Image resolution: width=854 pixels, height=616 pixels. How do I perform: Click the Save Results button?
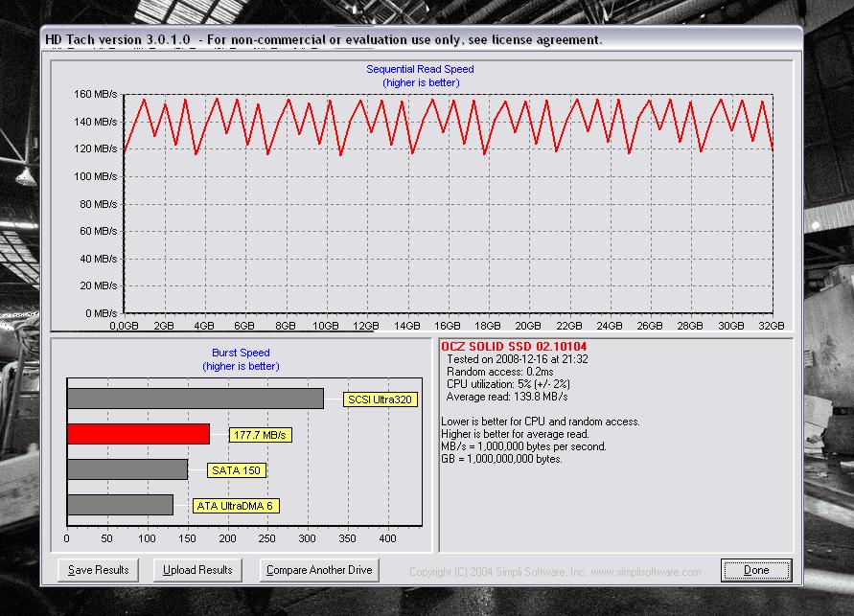click(x=98, y=570)
